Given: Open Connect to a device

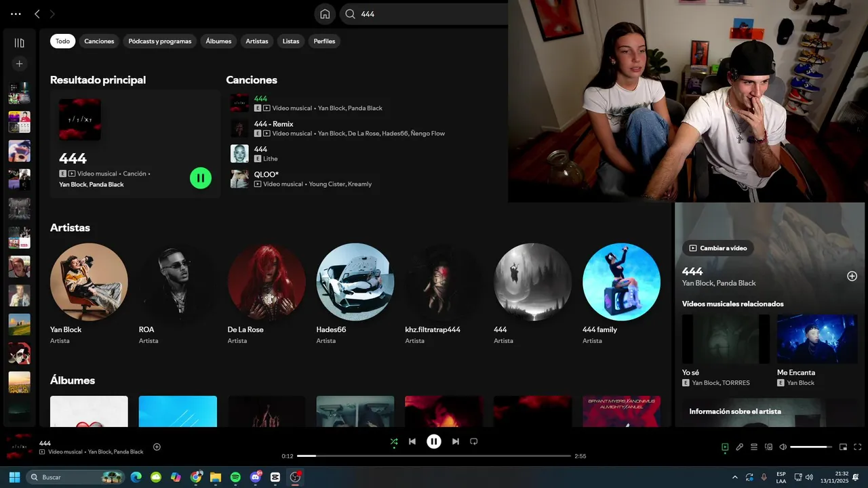Looking at the screenshot, I should (x=769, y=447).
